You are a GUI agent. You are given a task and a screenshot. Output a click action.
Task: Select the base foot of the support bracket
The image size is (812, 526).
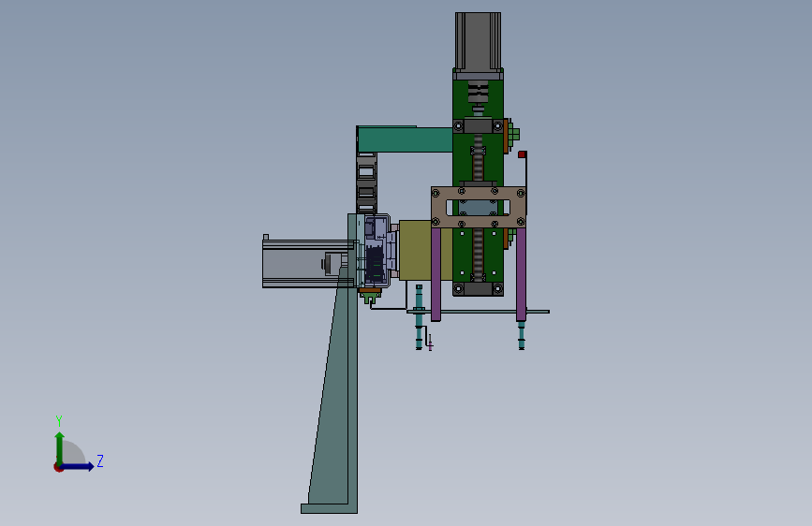coord(330,508)
